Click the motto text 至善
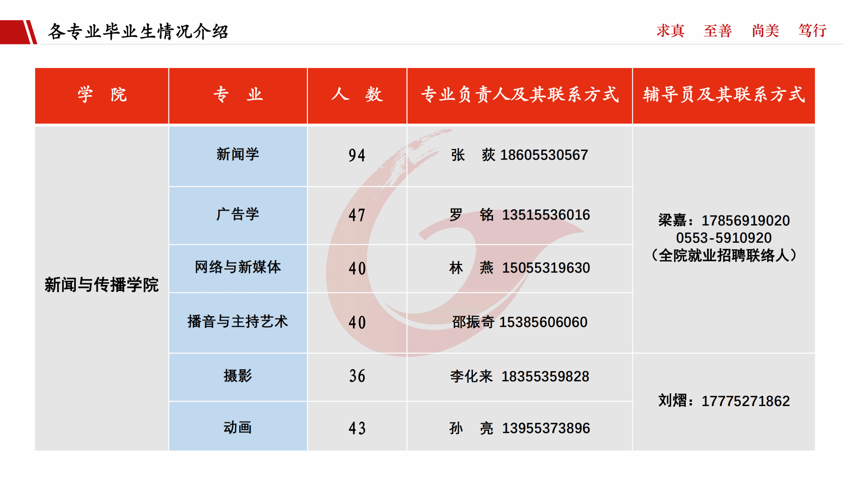The width and height of the screenshot is (868, 488). pos(718,31)
